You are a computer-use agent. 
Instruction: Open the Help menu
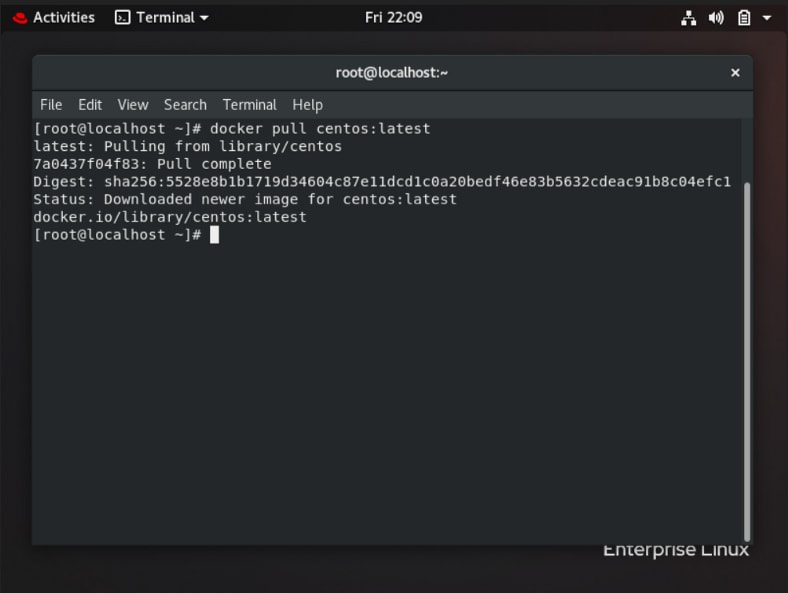pos(308,105)
